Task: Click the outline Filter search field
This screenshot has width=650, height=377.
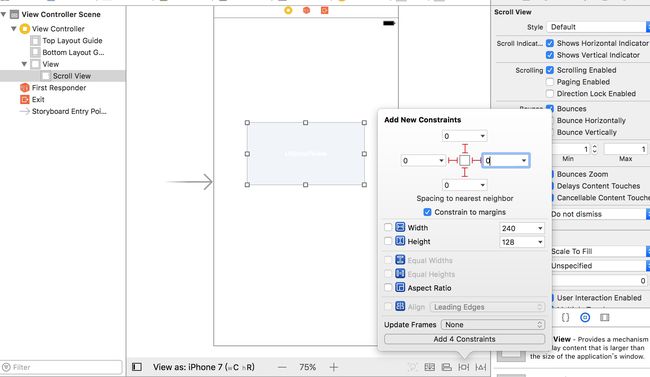Action: point(61,367)
